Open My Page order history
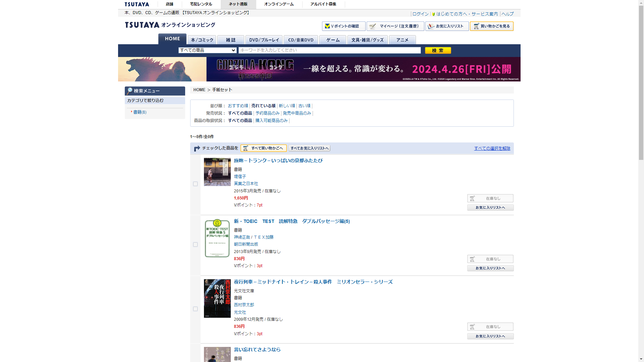The width and height of the screenshot is (644, 362). point(395,26)
